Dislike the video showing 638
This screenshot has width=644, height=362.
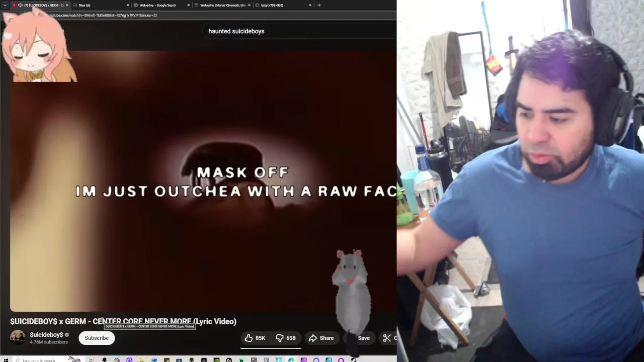(286, 338)
